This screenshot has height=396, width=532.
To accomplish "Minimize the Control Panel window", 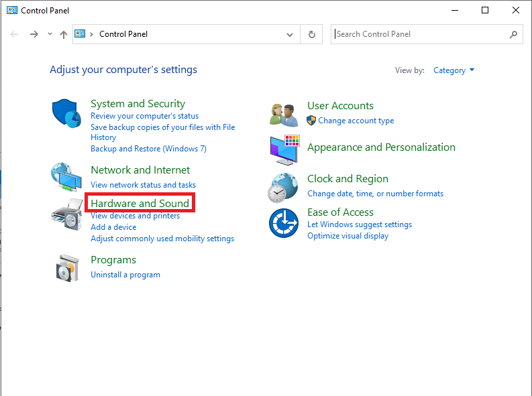I will tap(455, 11).
